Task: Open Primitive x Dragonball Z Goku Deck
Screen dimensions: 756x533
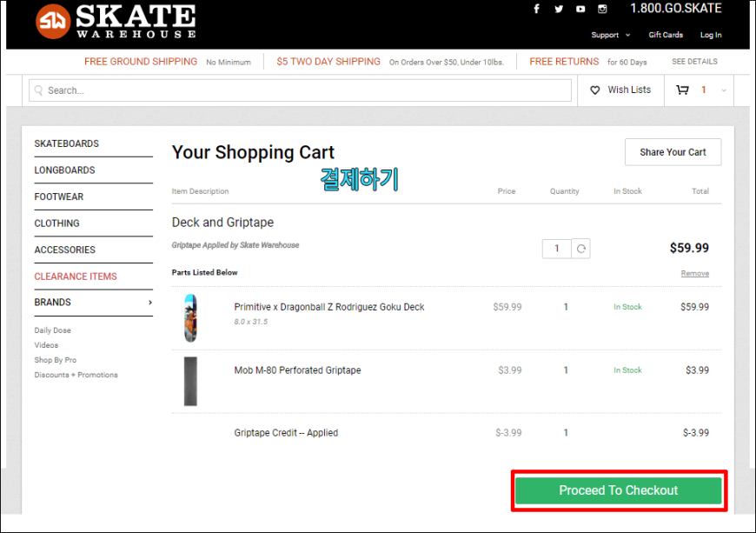Action: tap(328, 307)
